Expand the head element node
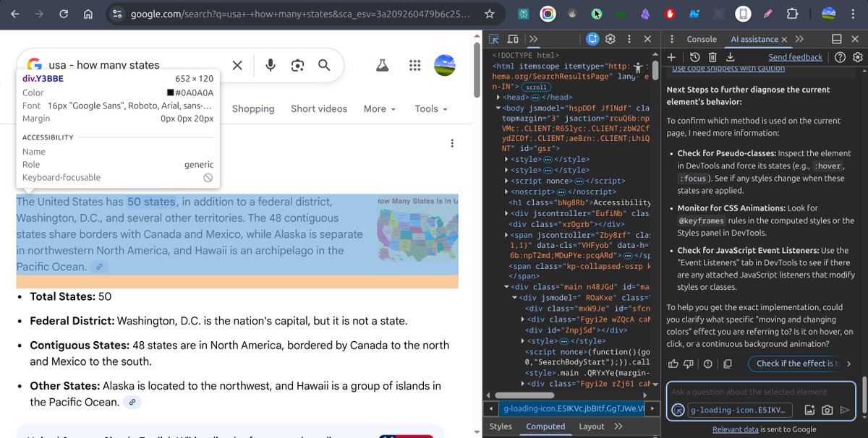Viewport: 868px width, 438px height. [498, 97]
